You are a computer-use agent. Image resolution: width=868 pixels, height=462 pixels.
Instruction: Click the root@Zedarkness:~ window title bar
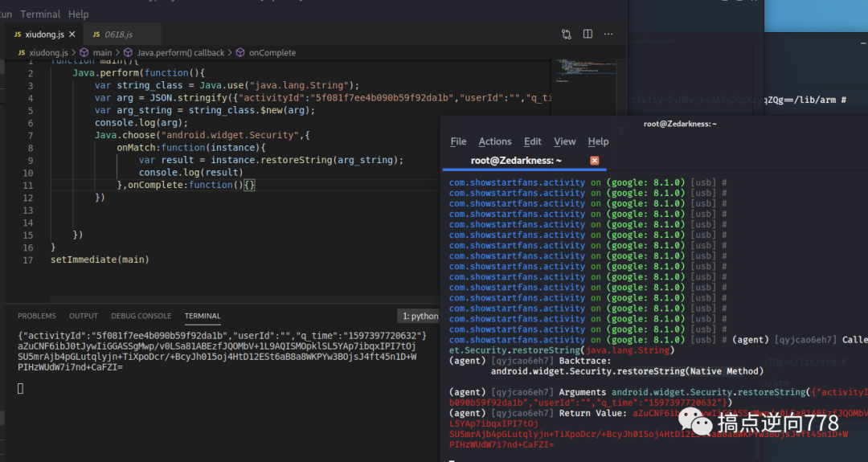pos(680,124)
